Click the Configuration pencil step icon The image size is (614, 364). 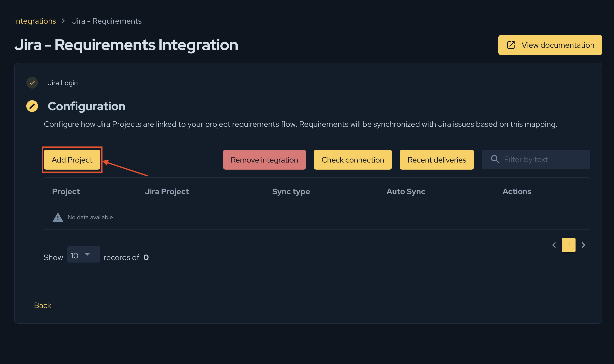pos(32,106)
